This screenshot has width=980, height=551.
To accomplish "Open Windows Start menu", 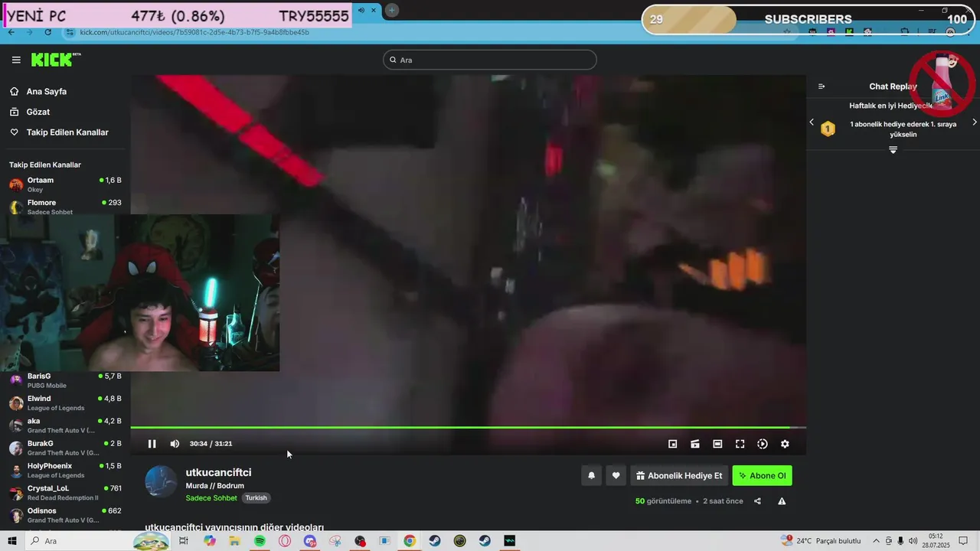I will click(11, 541).
